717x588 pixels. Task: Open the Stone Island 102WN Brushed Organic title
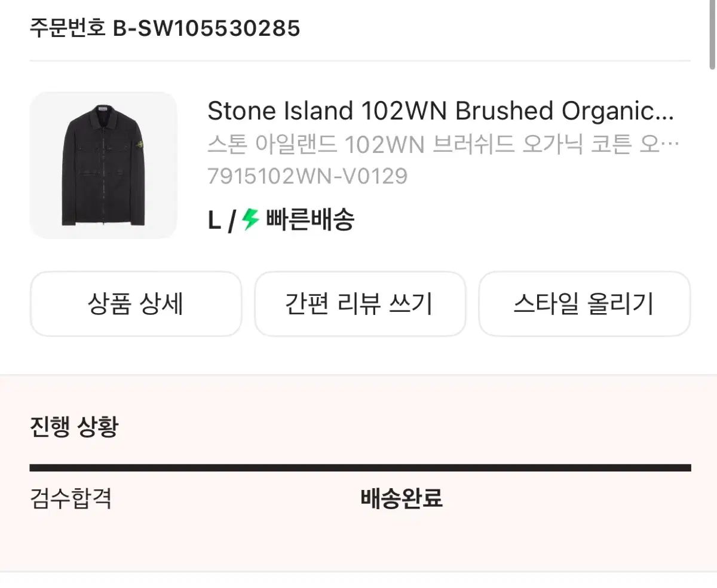tap(440, 111)
